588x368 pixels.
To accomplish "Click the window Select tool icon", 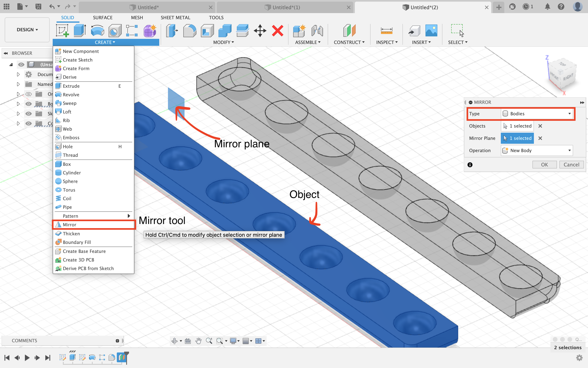I will pyautogui.click(x=458, y=30).
